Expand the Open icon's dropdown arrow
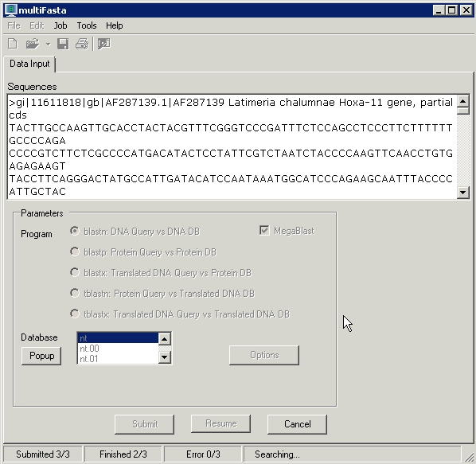The image size is (476, 464). 48,45
